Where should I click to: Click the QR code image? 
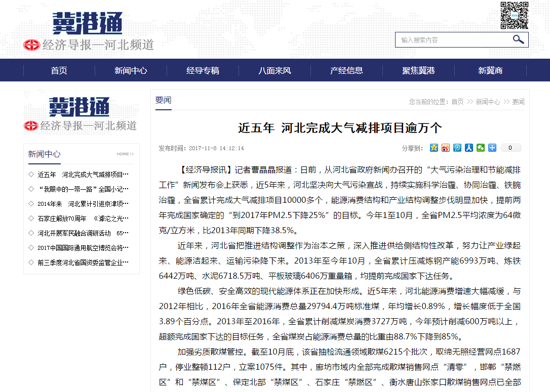coord(515,15)
